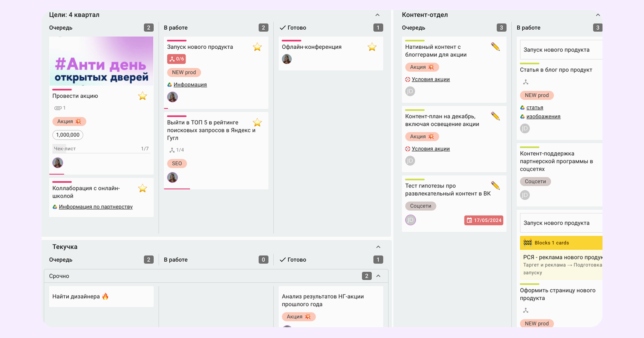Click the "В работе" column header in Контент-отдел

coord(528,28)
